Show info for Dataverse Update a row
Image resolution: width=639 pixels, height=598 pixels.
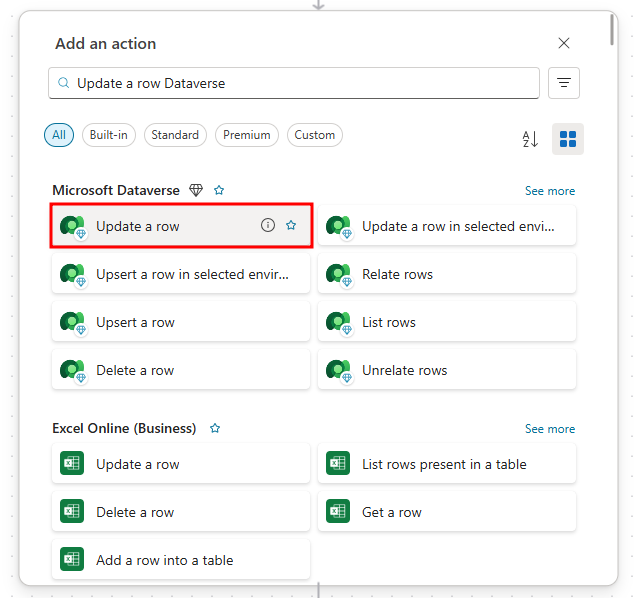pos(268,225)
